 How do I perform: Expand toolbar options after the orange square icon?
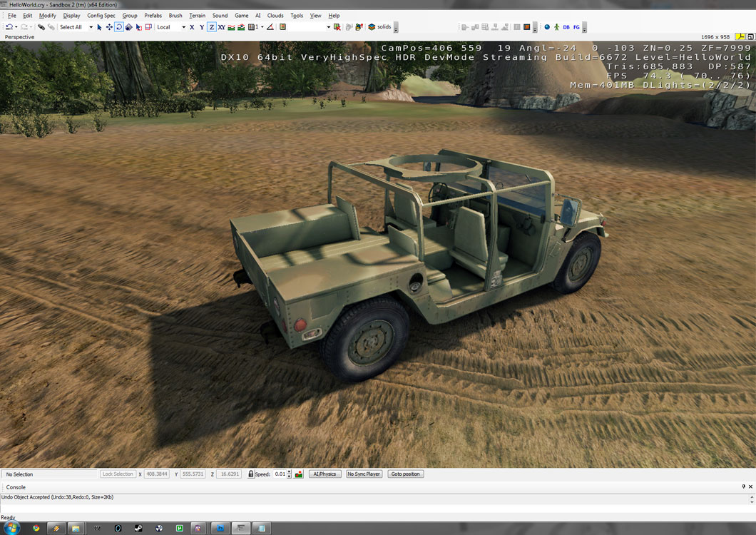[535, 27]
